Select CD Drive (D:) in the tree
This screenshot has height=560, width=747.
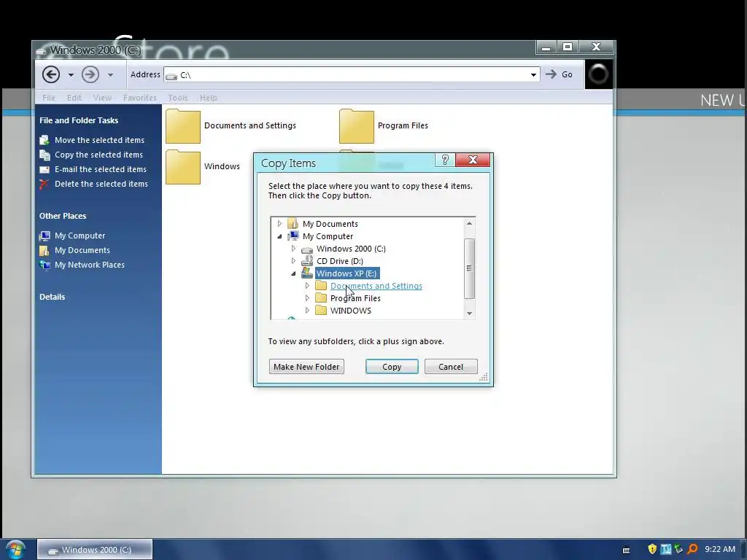coord(340,261)
